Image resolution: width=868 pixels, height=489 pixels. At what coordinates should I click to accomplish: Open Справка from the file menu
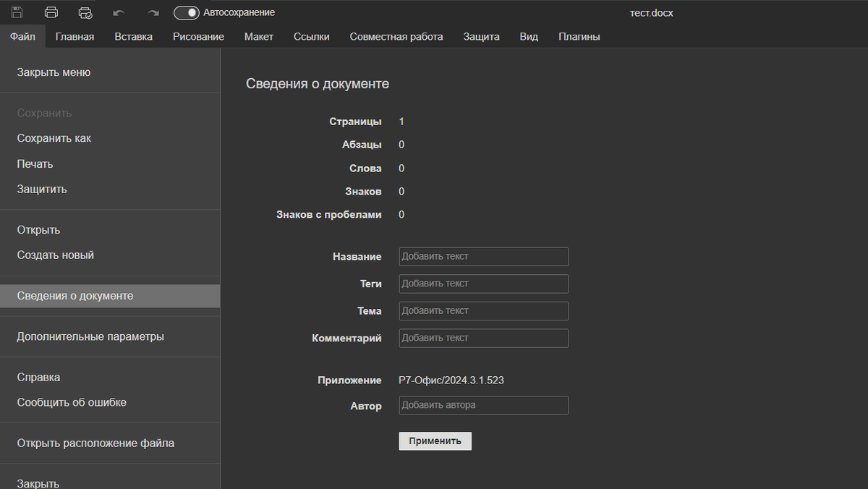tap(110, 378)
